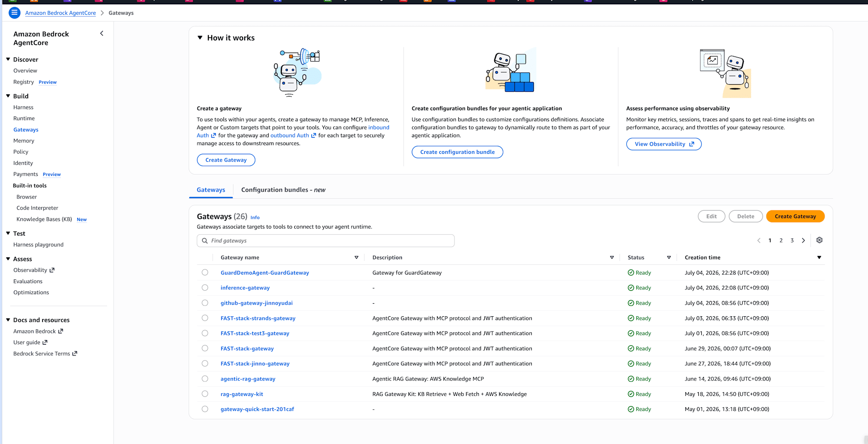Click into the Find gateways search field
The image size is (868, 444).
(325, 241)
